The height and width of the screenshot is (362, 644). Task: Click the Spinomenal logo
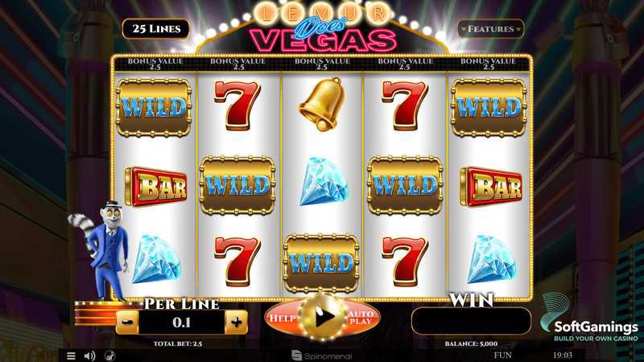point(321,356)
